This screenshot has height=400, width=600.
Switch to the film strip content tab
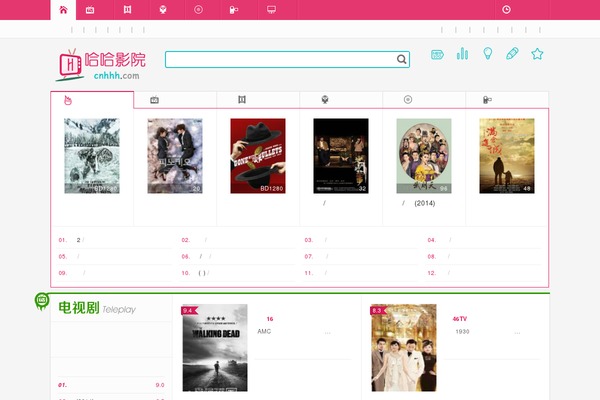[258, 100]
